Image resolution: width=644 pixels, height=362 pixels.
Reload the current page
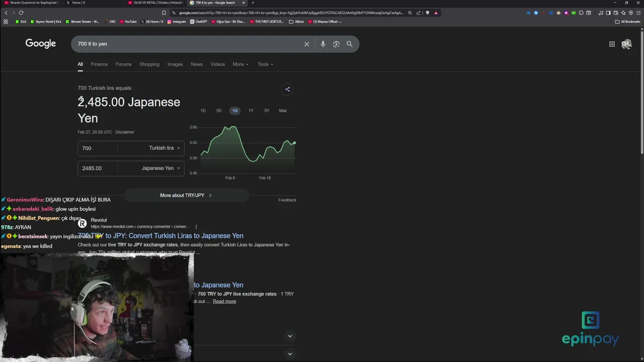coord(21,13)
